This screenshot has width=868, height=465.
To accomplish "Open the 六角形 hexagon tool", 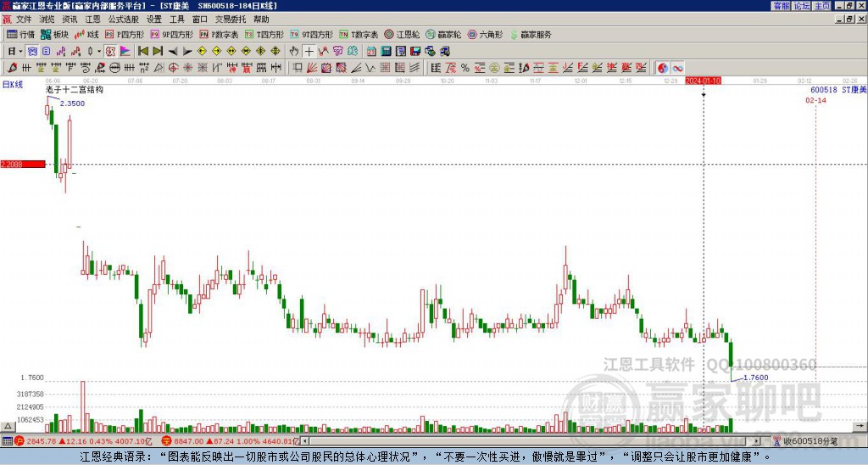I will pyautogui.click(x=485, y=34).
